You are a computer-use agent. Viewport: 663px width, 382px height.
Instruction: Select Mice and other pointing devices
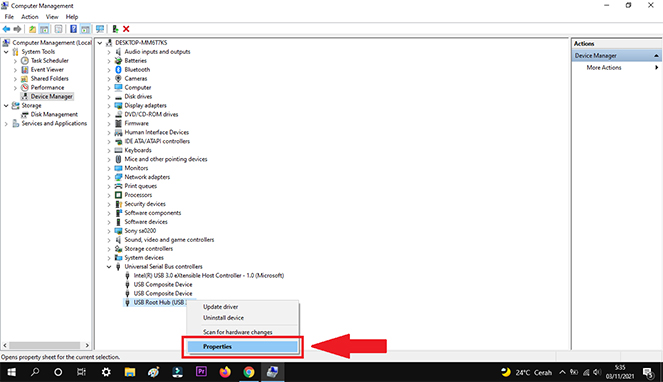click(x=166, y=159)
